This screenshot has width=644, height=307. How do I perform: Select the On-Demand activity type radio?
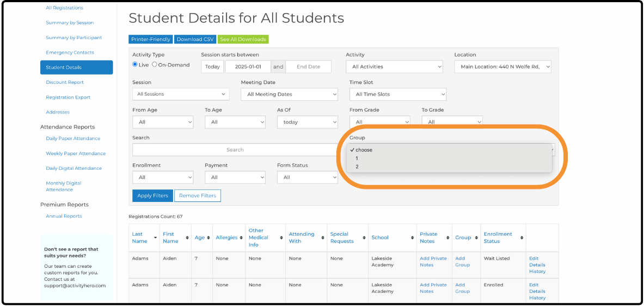(x=155, y=64)
